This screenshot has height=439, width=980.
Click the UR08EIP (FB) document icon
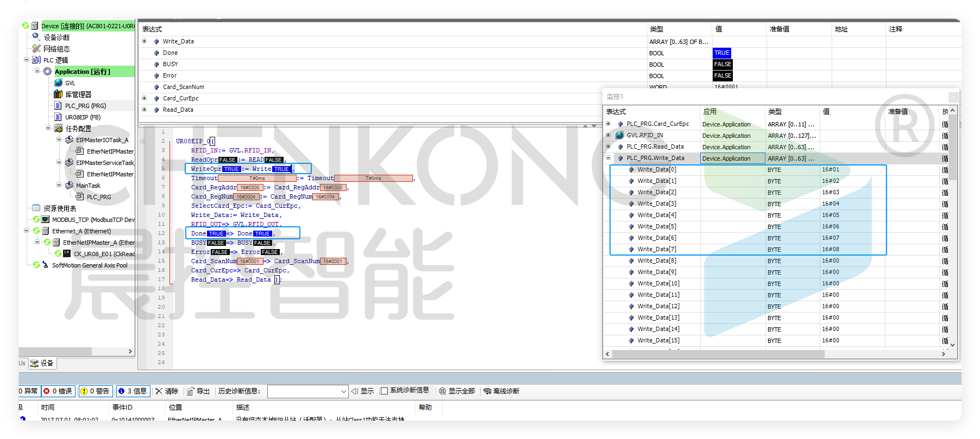coord(58,117)
